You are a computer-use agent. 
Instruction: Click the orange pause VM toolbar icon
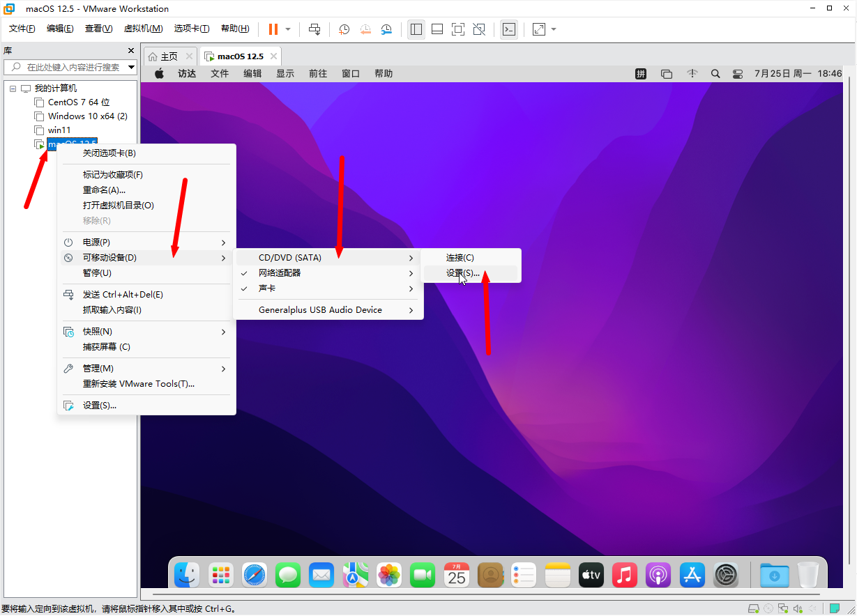coord(273,29)
